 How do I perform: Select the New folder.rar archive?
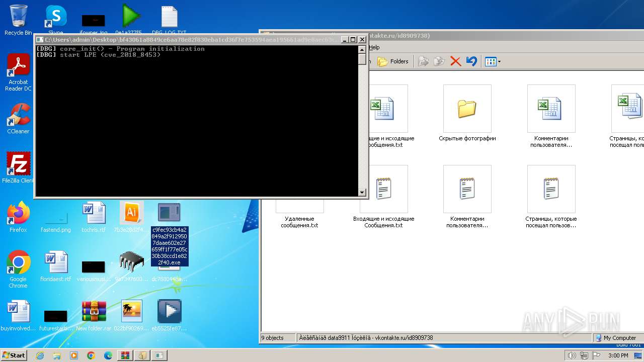(94, 315)
